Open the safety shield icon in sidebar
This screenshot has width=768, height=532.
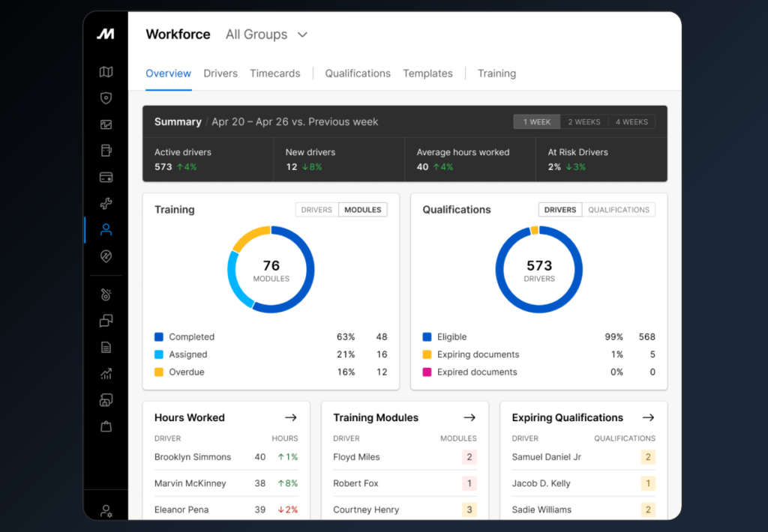point(106,98)
